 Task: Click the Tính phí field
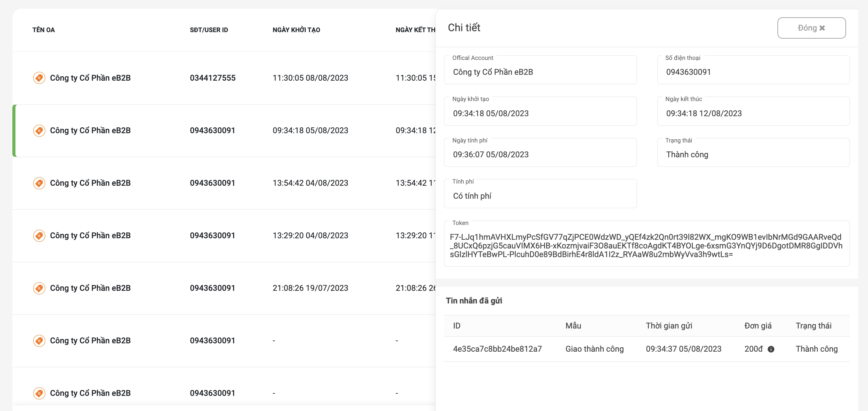(x=540, y=194)
